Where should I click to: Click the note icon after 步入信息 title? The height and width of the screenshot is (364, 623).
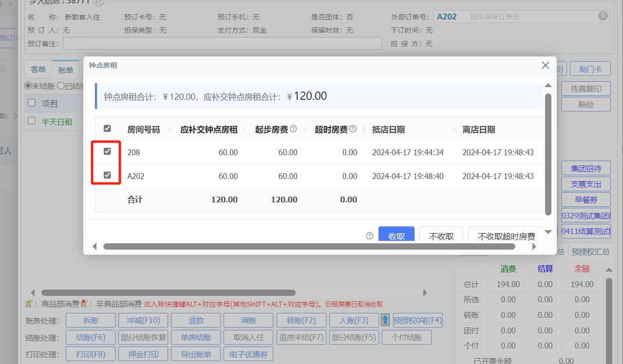pyautogui.click(x=98, y=2)
